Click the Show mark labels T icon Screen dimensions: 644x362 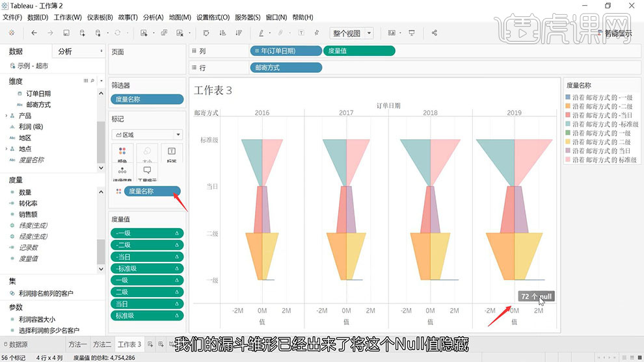301,33
